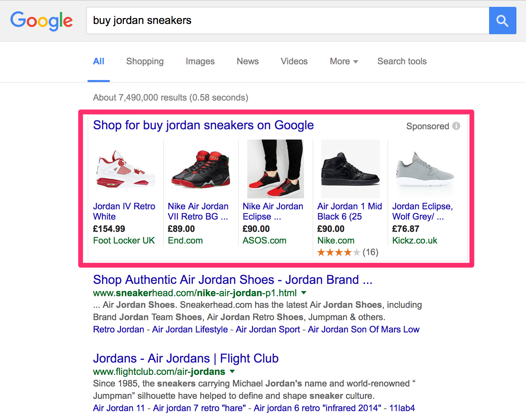The height and width of the screenshot is (420, 526).
Task: Open the News tab
Action: coord(248,61)
